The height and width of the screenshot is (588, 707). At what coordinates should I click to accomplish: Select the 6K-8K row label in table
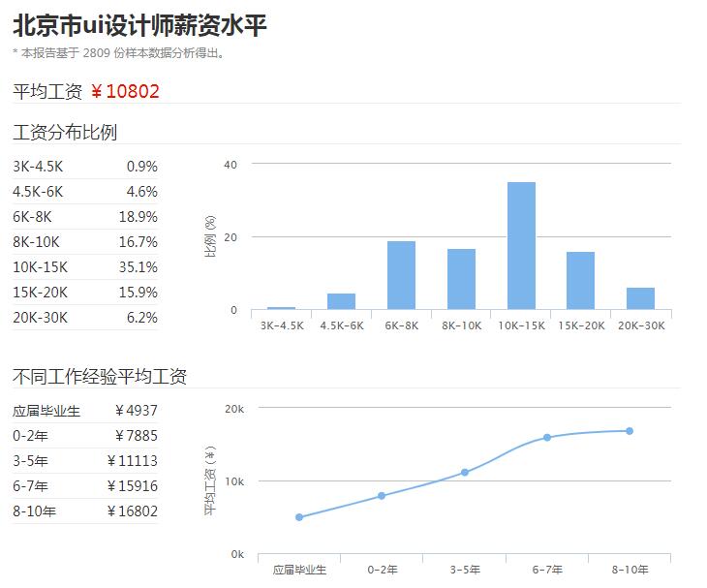pyautogui.click(x=32, y=217)
